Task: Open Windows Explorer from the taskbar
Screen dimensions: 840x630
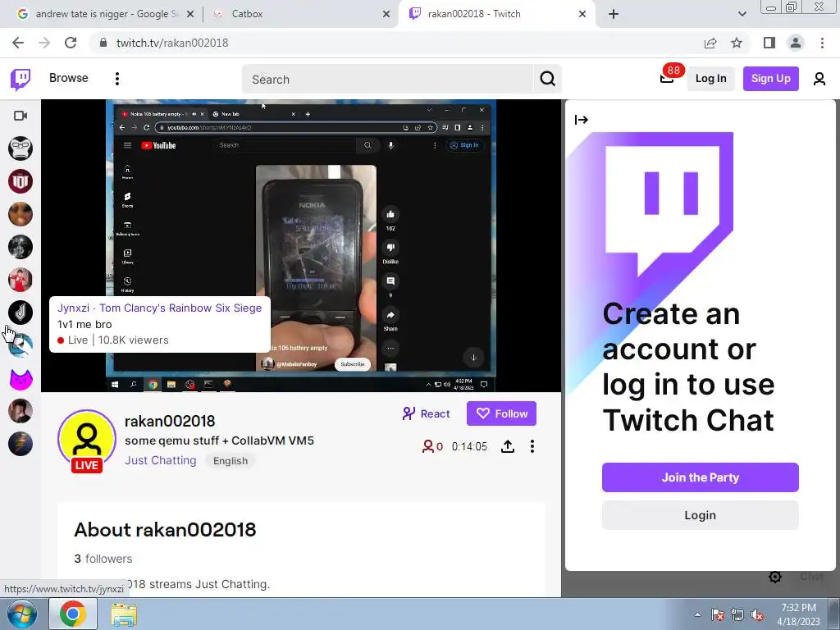Action: (124, 614)
